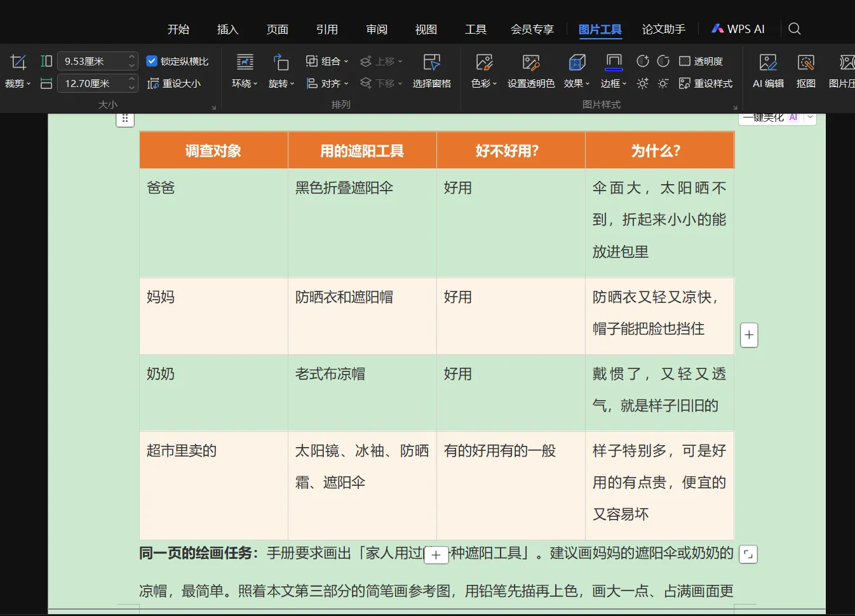Click 重设样式 to reset picture style
855x616 pixels.
point(706,83)
